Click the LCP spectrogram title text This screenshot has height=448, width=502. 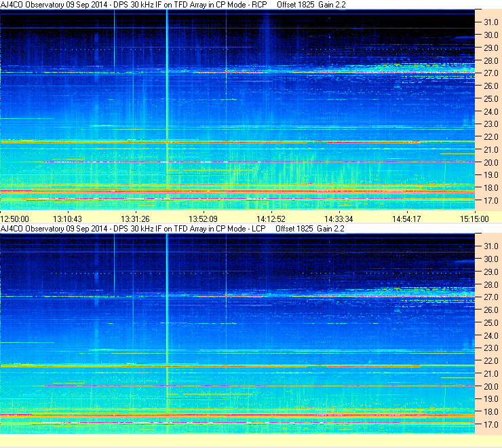pyautogui.click(x=133, y=229)
